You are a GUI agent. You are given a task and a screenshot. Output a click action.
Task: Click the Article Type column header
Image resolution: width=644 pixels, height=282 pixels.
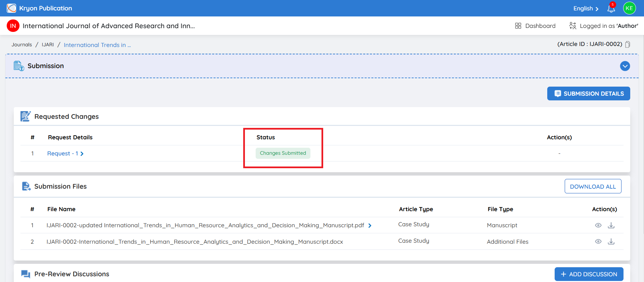(416, 209)
